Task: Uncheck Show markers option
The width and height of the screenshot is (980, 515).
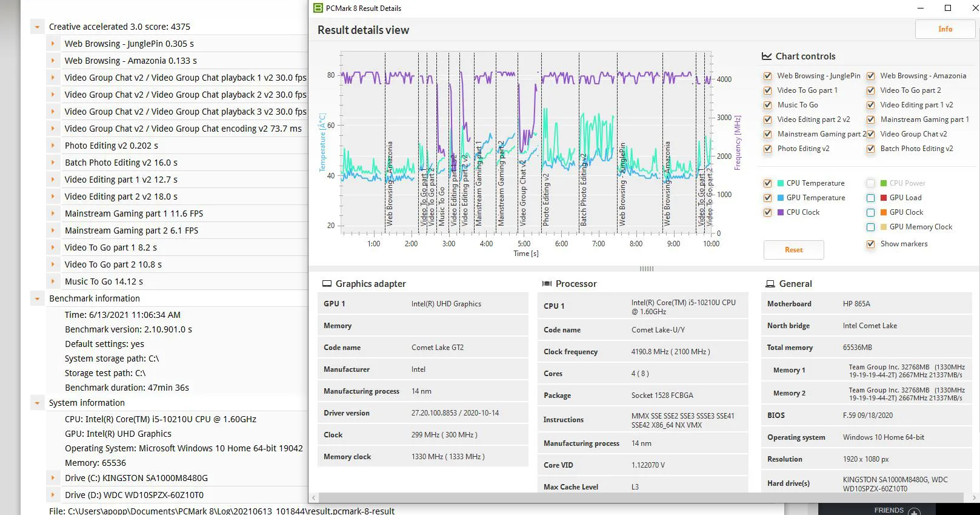Action: pos(870,244)
